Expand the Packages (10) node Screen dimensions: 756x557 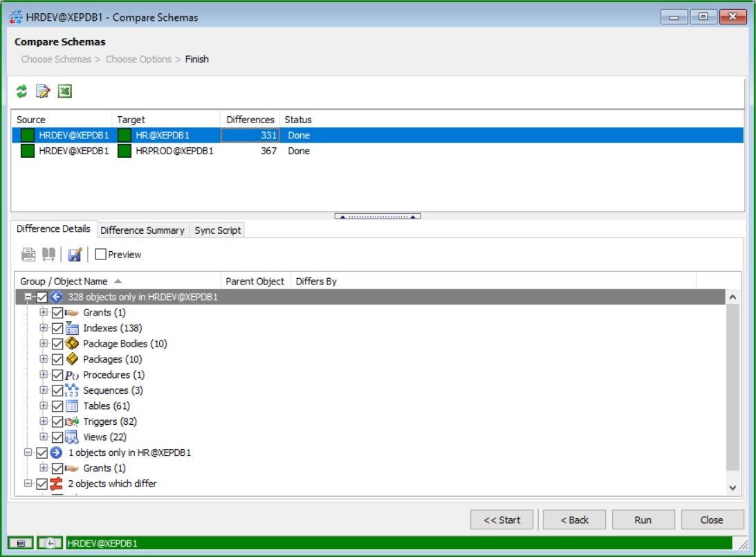pos(44,359)
